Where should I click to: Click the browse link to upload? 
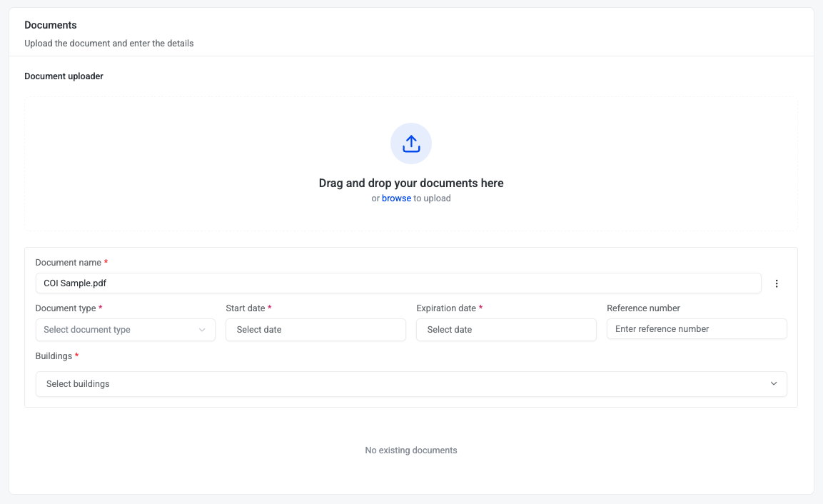(396, 198)
